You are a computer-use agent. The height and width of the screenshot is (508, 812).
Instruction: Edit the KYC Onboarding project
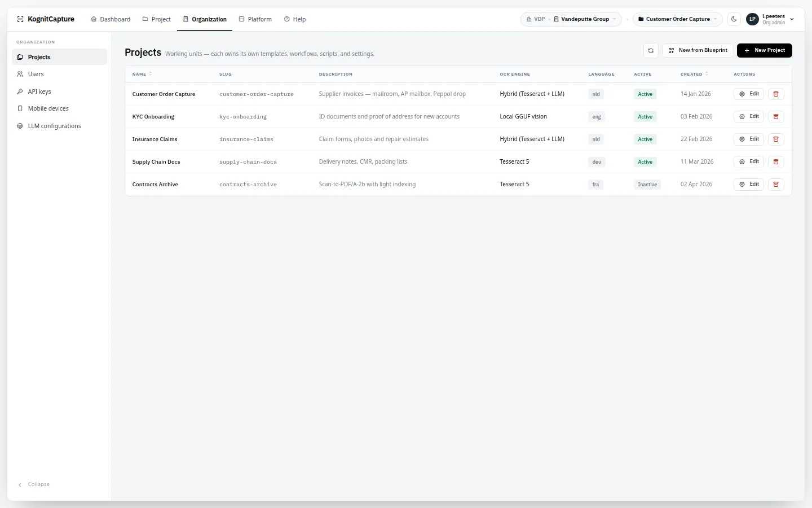click(x=749, y=117)
